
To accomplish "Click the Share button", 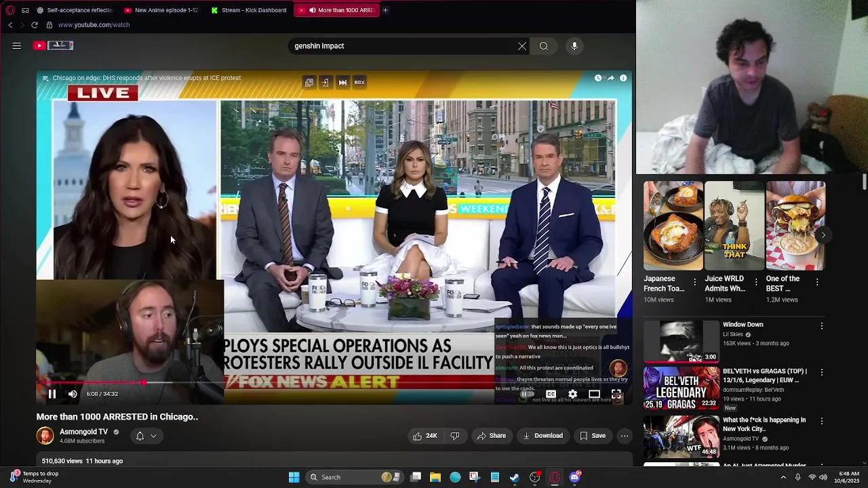I will [492, 436].
